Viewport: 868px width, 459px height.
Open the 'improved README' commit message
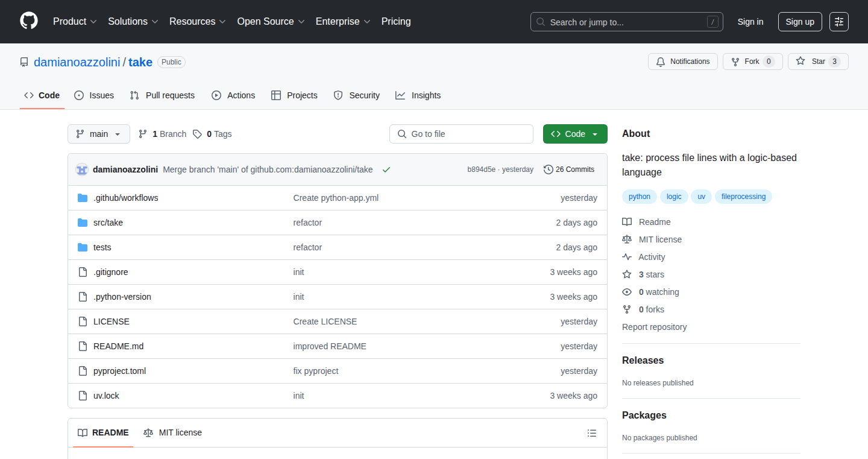[330, 346]
